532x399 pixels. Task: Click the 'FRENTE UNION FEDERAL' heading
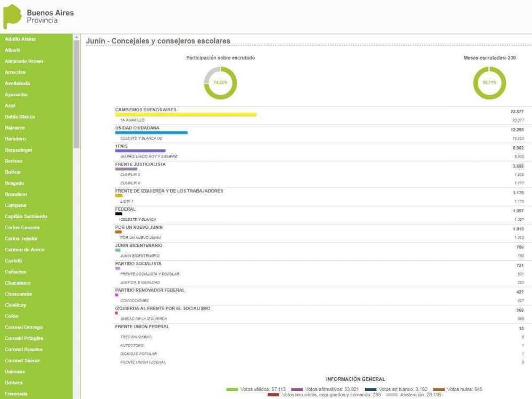142,327
